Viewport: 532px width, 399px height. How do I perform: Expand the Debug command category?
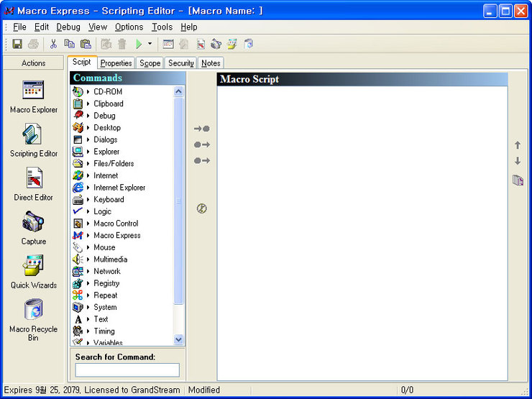click(88, 116)
